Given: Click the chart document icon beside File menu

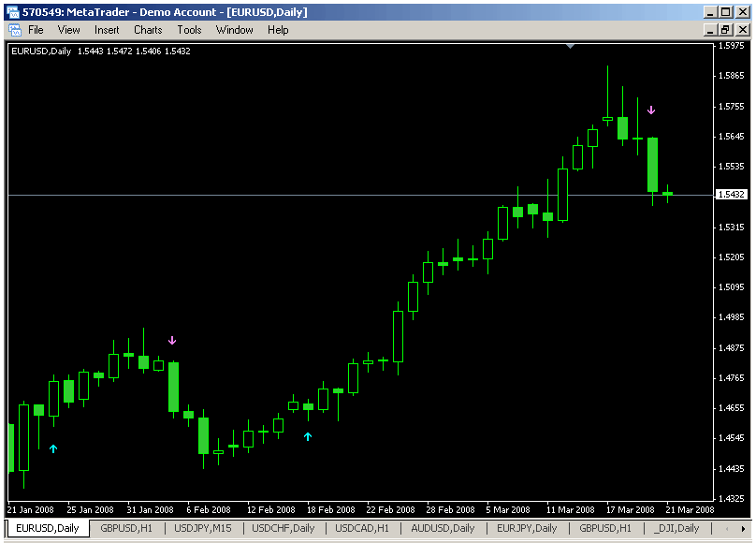Looking at the screenshot, I should click(x=14, y=30).
